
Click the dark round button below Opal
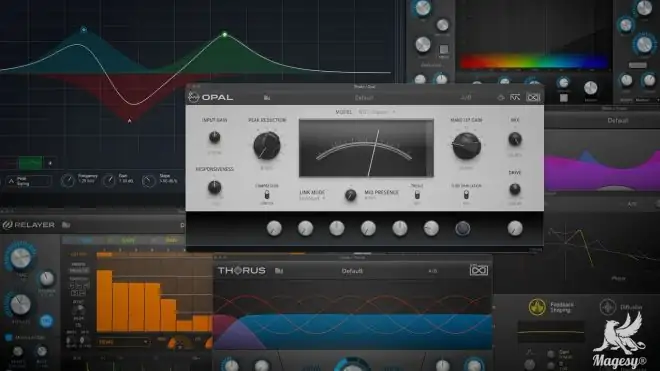462,228
